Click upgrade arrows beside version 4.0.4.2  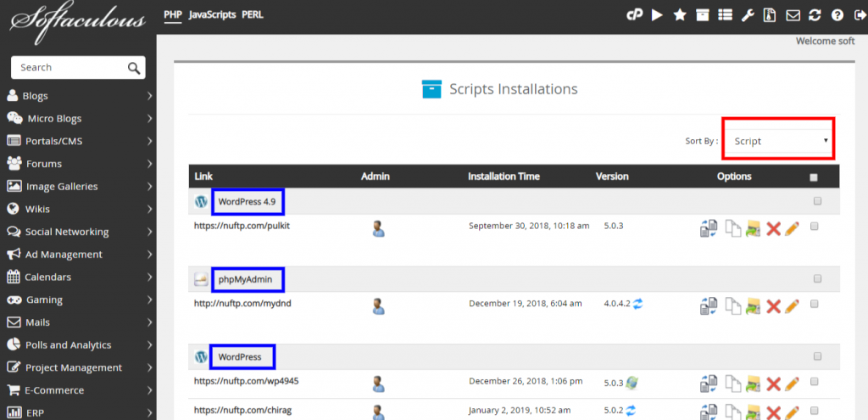coord(637,304)
